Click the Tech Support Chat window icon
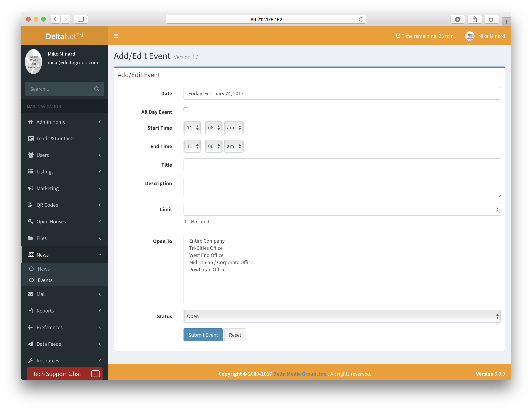Screen dimensions: 532x410 tap(95, 374)
